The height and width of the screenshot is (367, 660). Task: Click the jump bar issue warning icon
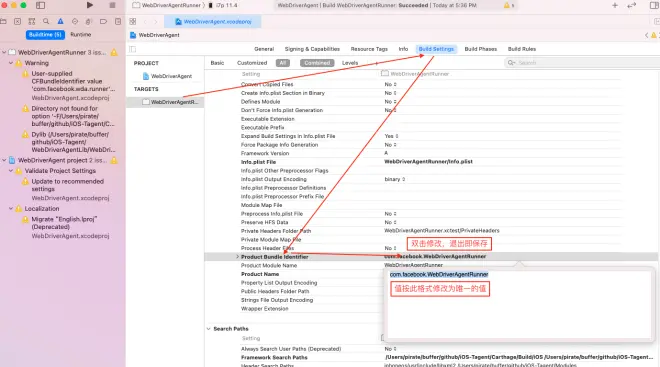pos(654,35)
